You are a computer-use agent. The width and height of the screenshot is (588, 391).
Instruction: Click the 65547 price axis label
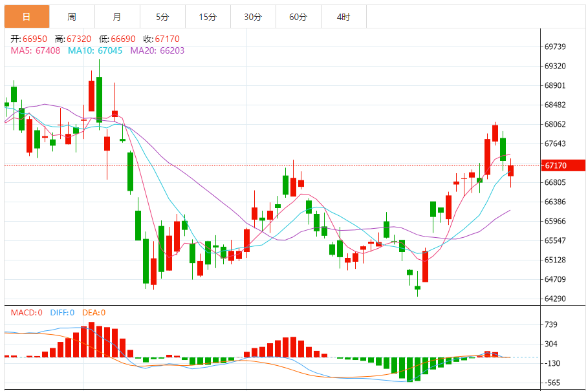point(555,240)
